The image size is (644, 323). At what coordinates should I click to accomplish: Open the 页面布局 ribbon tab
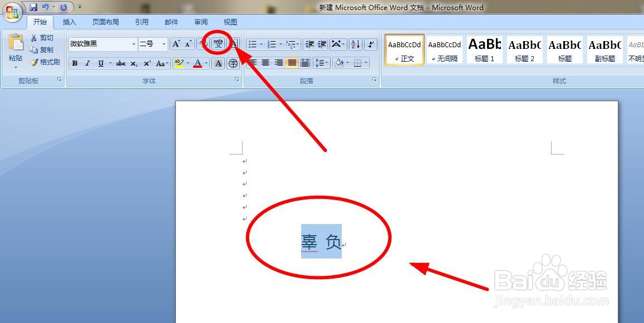coord(106,22)
